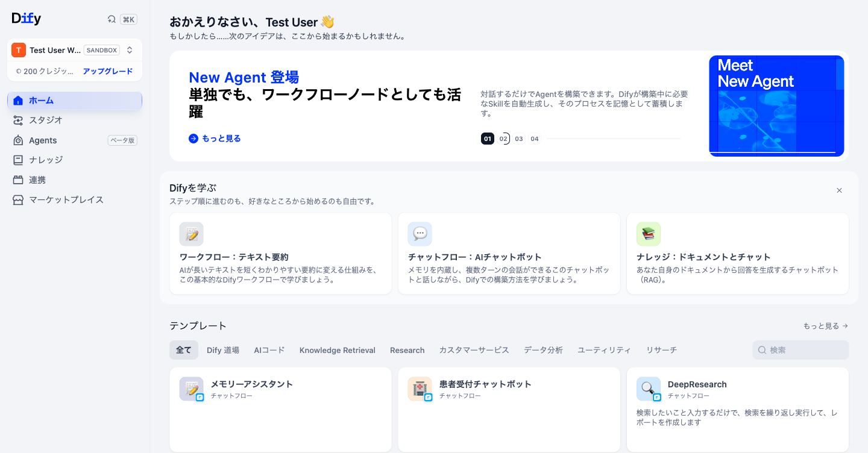
Task: Select the Knowledge Retrieval template tab
Action: [x=338, y=350]
